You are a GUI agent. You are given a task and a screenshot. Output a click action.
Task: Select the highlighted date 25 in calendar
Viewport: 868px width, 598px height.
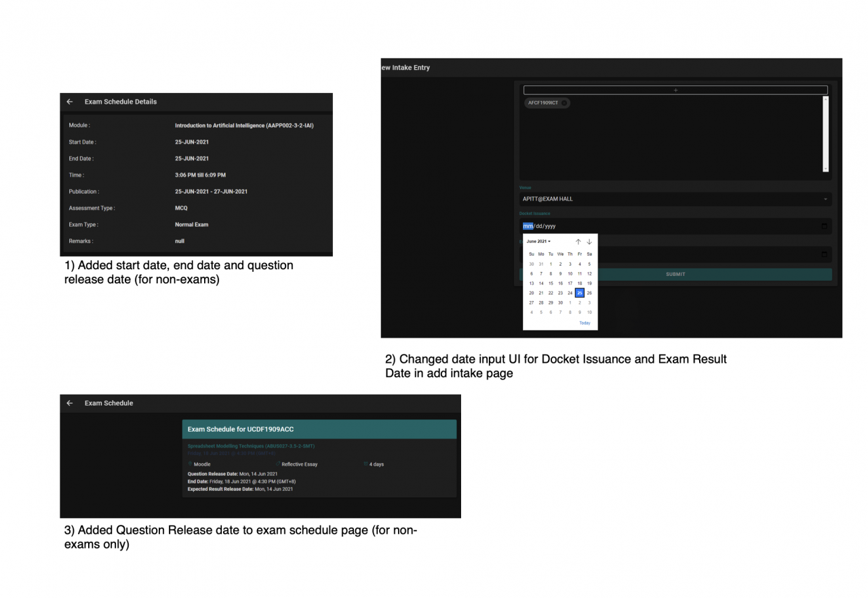[x=579, y=292]
